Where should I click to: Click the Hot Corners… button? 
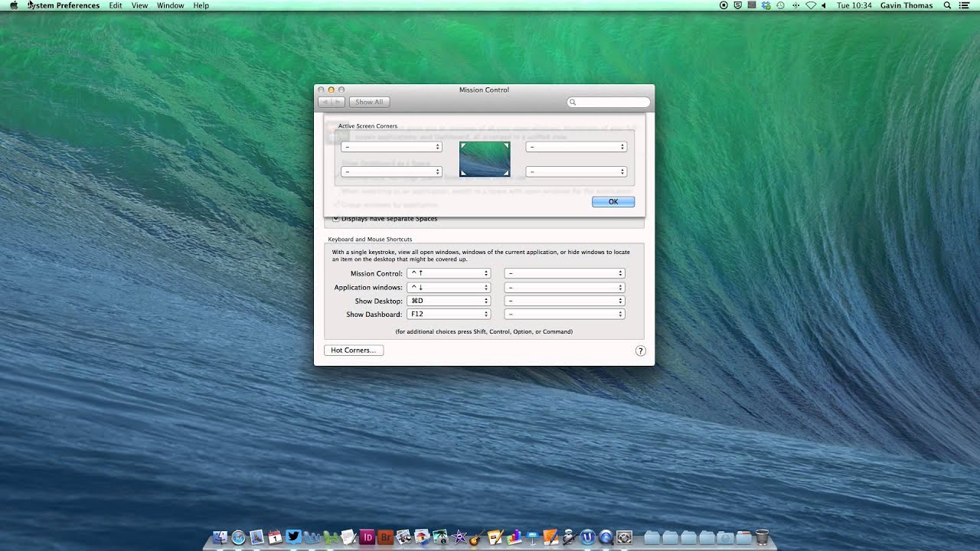point(354,350)
